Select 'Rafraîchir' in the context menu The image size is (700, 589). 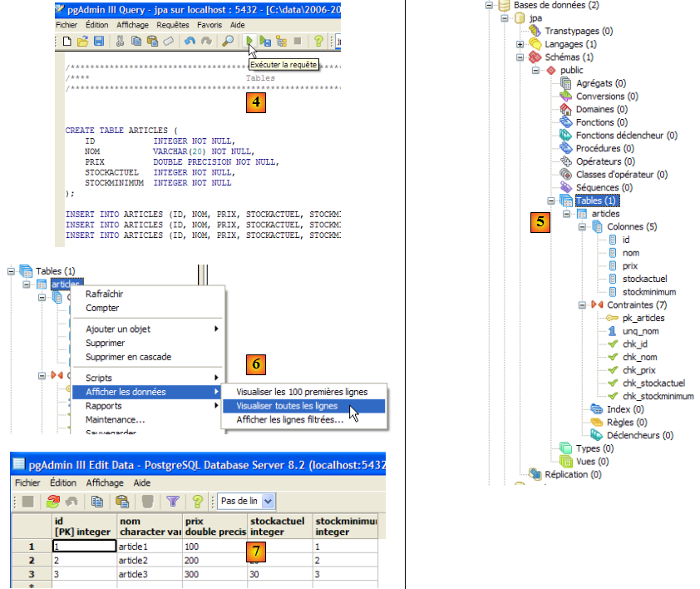pyautogui.click(x=105, y=293)
